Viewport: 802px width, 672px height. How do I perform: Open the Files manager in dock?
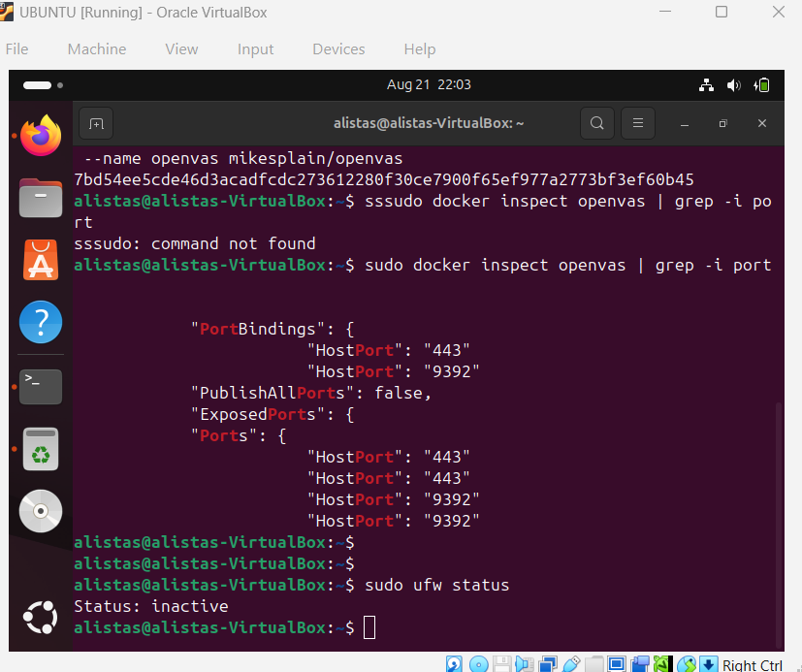click(x=41, y=198)
